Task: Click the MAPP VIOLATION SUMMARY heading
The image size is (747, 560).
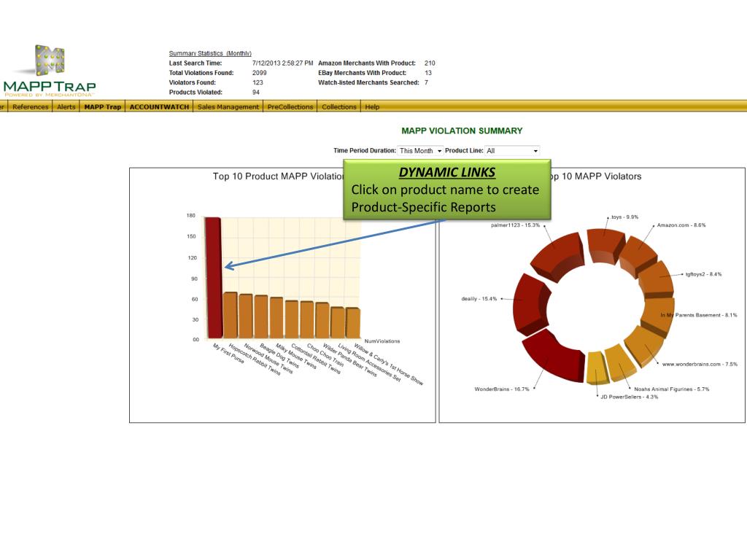Action: [462, 131]
